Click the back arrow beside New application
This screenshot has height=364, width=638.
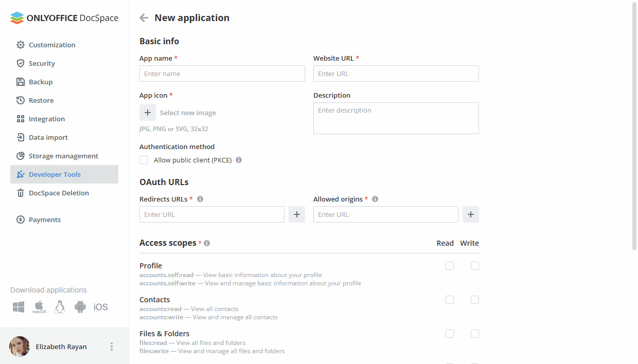point(144,18)
